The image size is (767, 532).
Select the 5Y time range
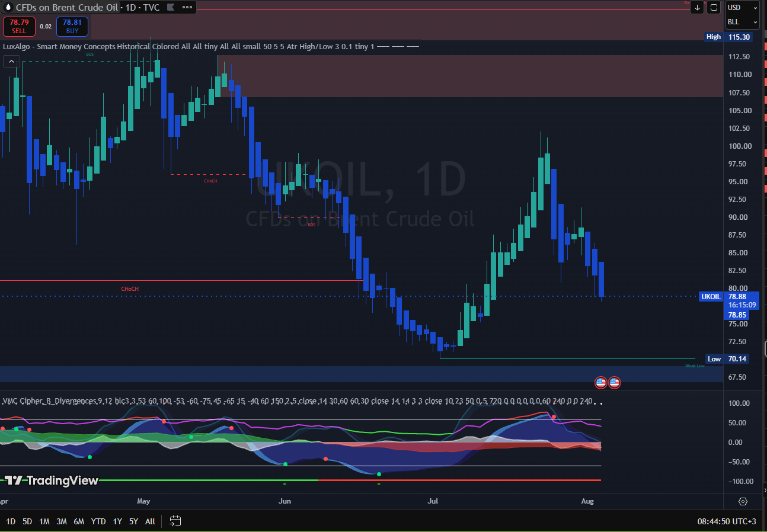tap(133, 521)
